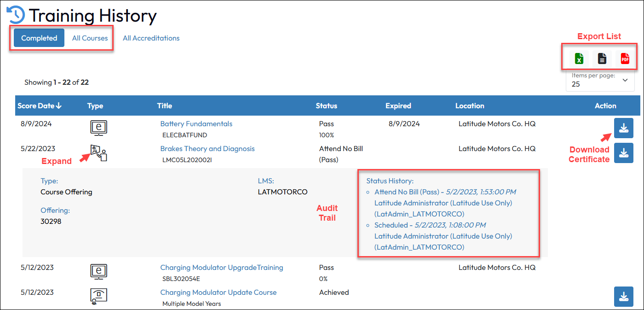
Task: Click the Training History clock icon
Action: click(16, 15)
